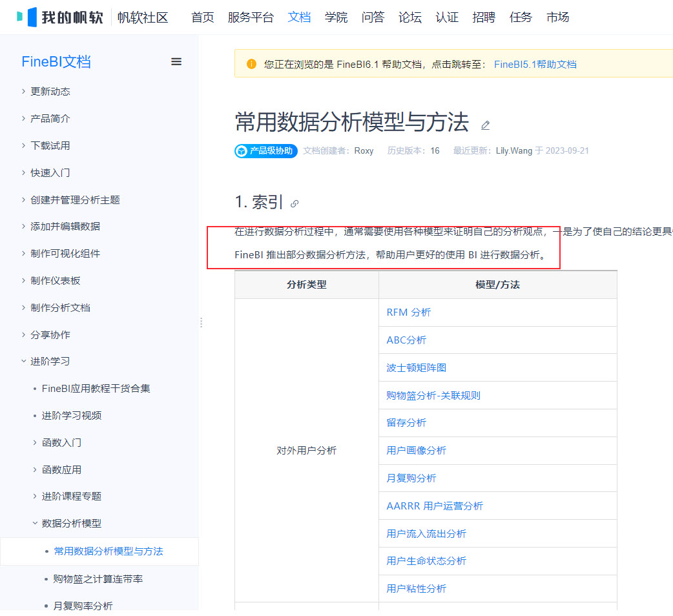Open the 用户画像分析 link

416,451
